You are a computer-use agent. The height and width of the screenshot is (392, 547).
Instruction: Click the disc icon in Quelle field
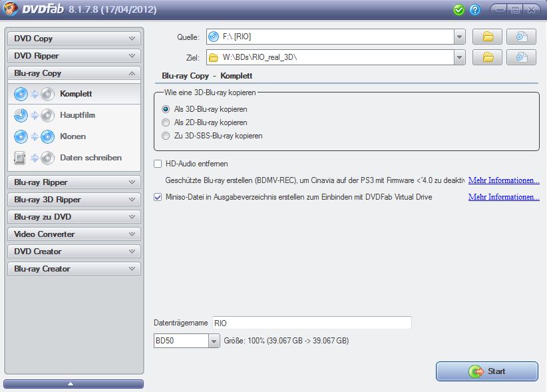point(214,37)
